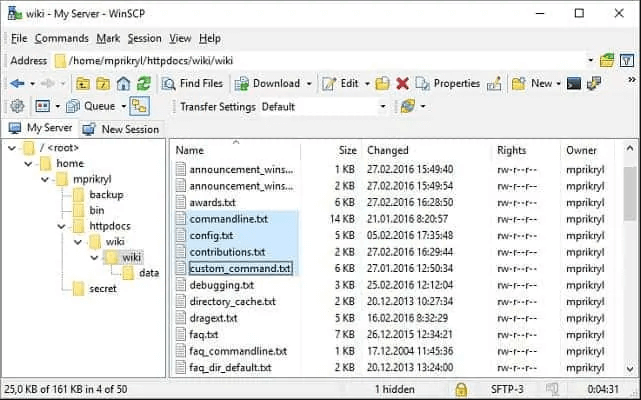Click the open directory icon beside address

(607, 61)
